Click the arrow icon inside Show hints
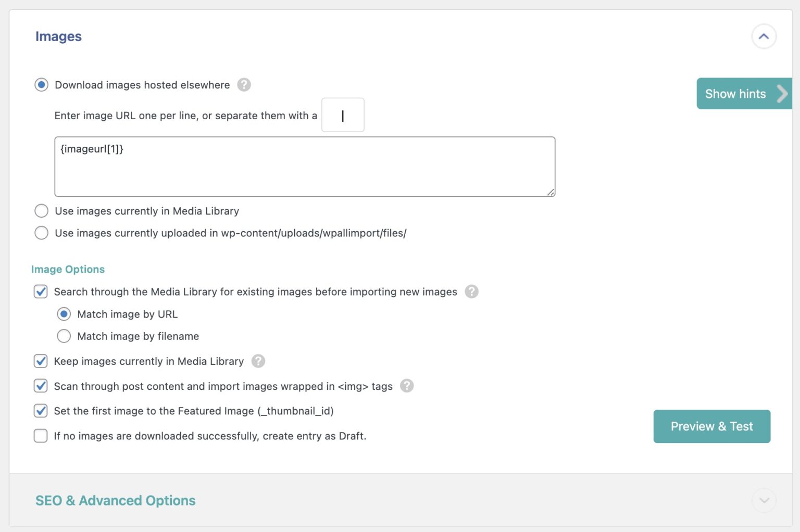The image size is (800, 532). coord(782,94)
